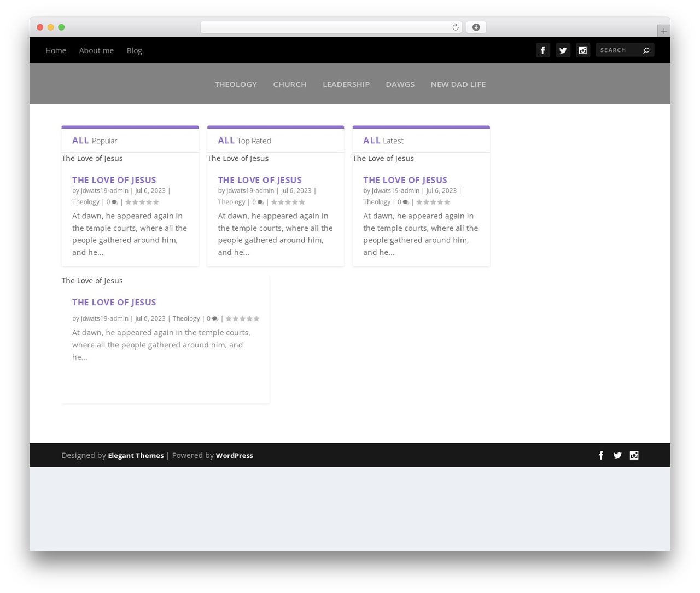Open the Instagram icon in top header
The image size is (700, 593).
click(x=583, y=50)
